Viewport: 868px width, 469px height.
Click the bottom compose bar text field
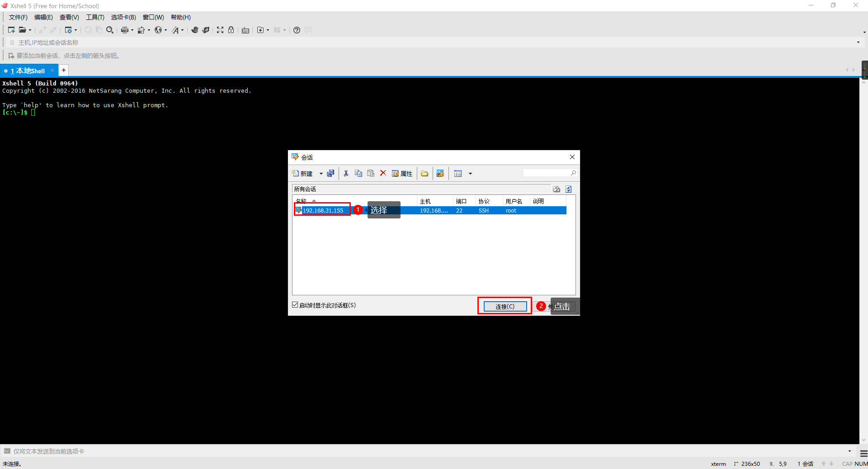tap(425, 451)
